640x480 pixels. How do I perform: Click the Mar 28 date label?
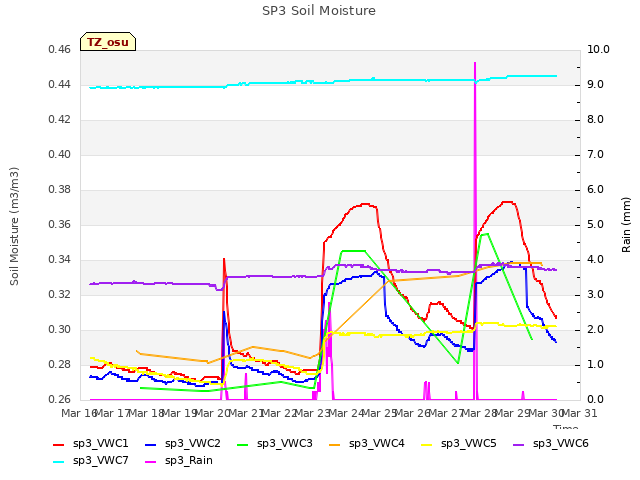tap(479, 414)
